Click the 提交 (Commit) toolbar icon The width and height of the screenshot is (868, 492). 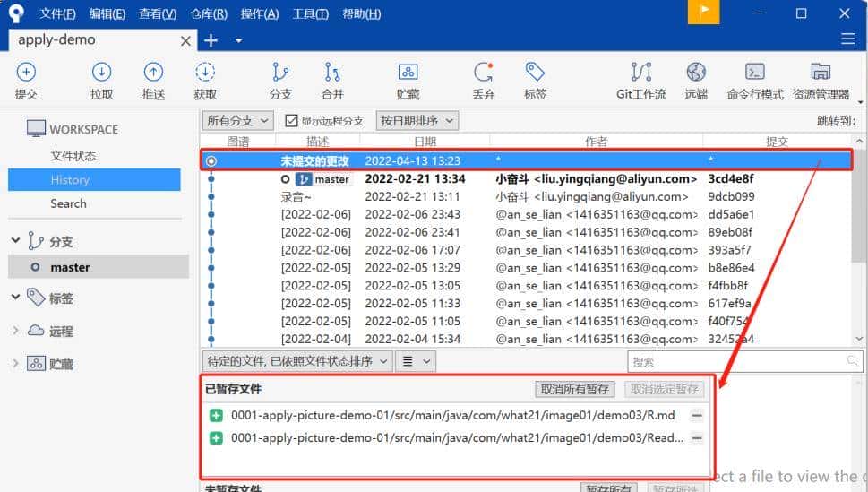point(26,72)
